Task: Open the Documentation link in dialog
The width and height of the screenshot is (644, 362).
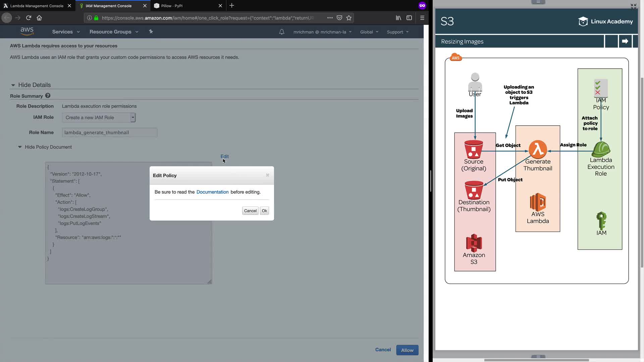Action: [x=212, y=192]
